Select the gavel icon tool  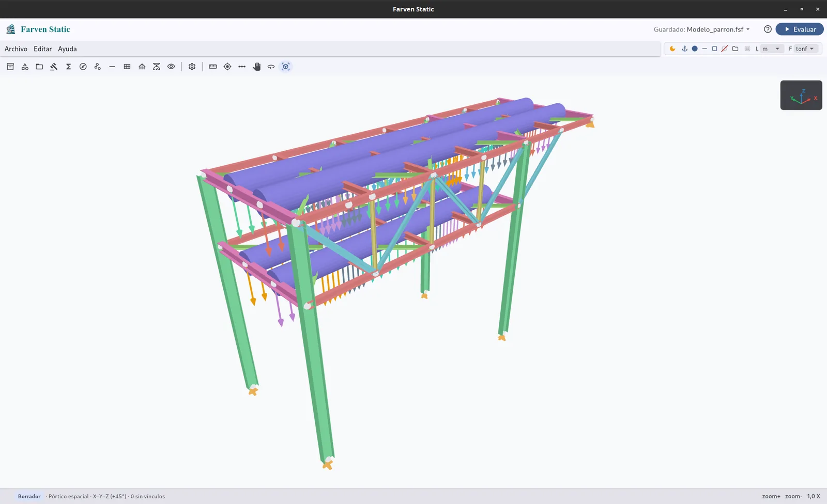coord(54,67)
